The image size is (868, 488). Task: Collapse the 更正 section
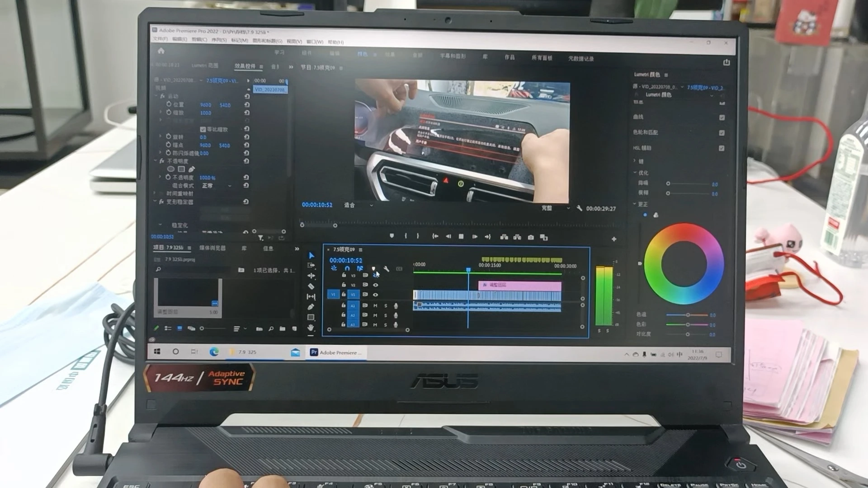(x=635, y=204)
